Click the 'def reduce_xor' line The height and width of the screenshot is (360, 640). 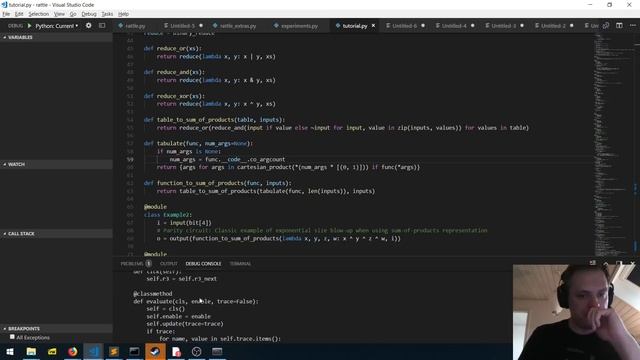pos(174,96)
